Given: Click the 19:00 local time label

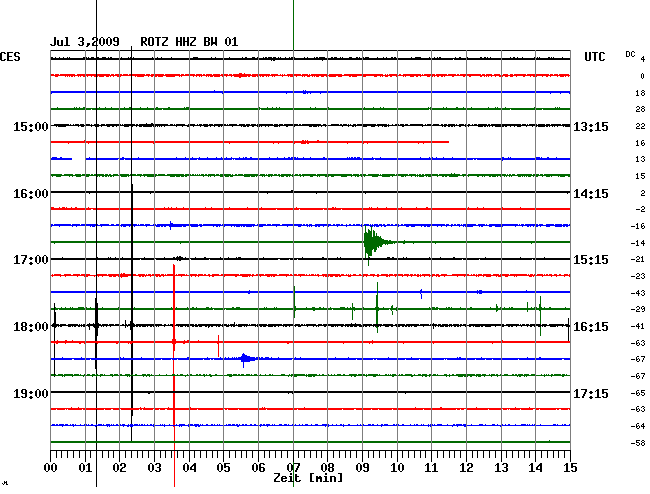Looking at the screenshot, I should tap(31, 393).
